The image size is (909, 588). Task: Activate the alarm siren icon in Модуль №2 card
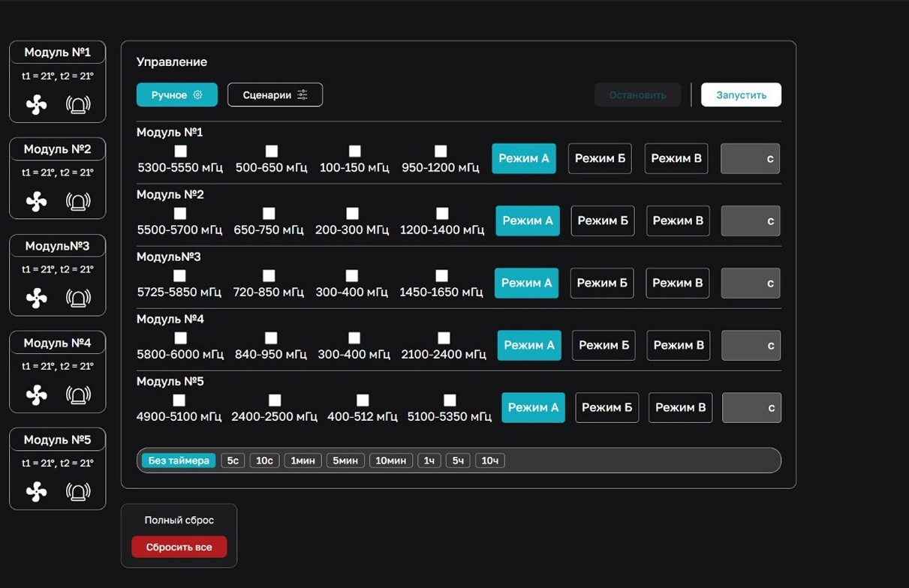pos(78,202)
